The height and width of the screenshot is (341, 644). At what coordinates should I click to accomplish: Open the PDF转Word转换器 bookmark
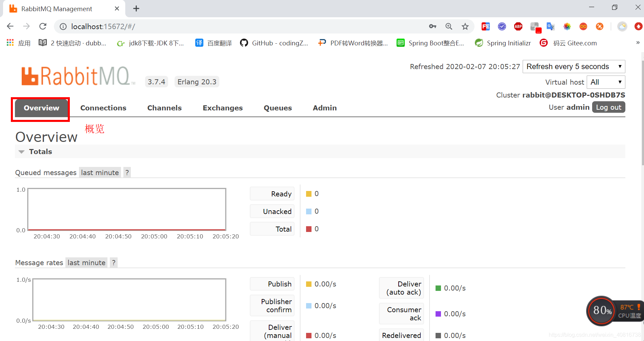pos(353,43)
